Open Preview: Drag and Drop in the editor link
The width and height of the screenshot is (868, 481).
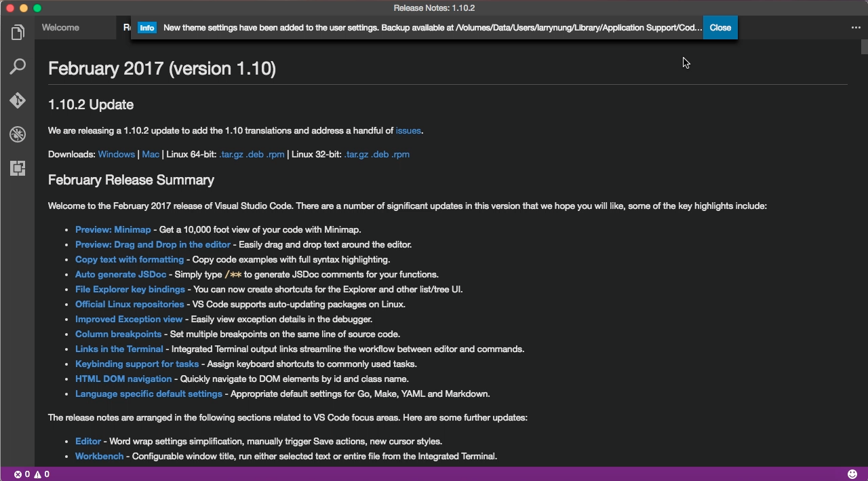point(153,244)
